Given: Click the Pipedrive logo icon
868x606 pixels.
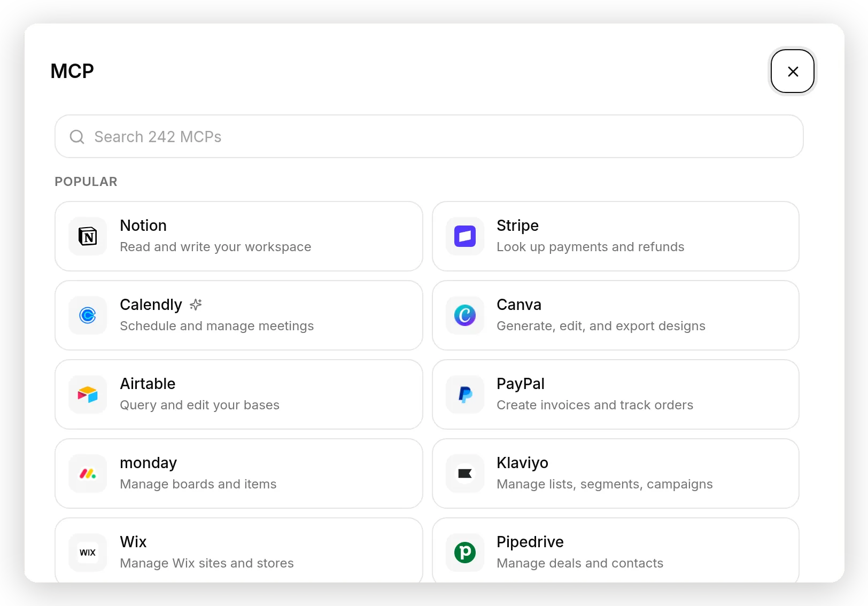Looking at the screenshot, I should click(x=465, y=553).
